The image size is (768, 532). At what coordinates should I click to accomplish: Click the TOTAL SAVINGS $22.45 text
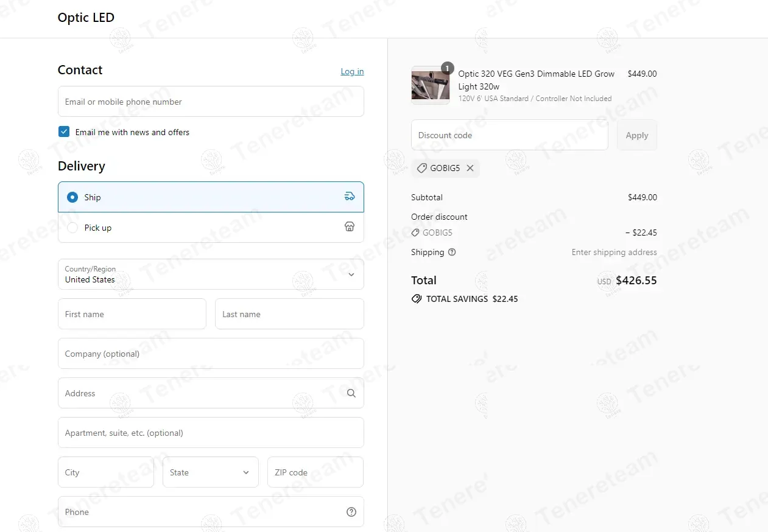472,299
